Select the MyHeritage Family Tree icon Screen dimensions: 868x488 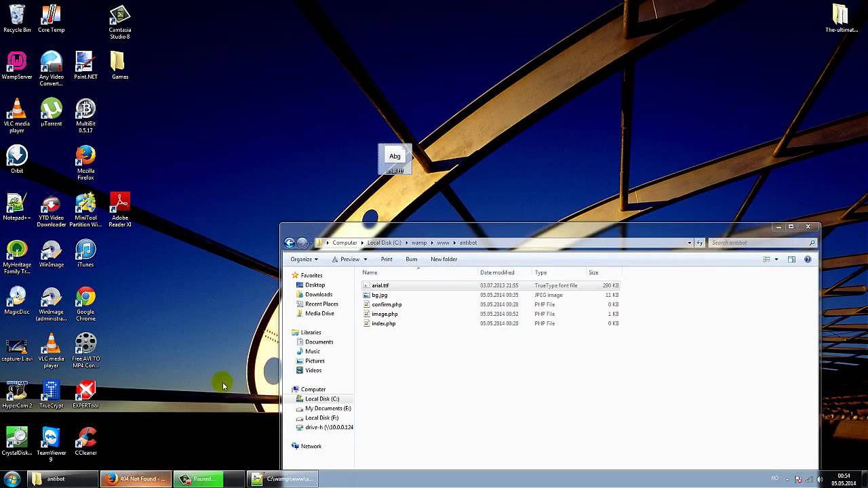point(17,257)
